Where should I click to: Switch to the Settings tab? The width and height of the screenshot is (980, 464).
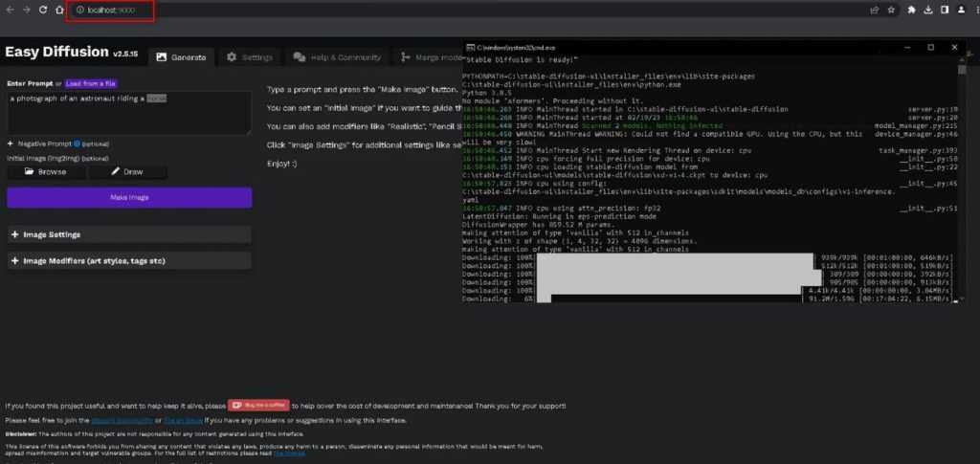(249, 57)
